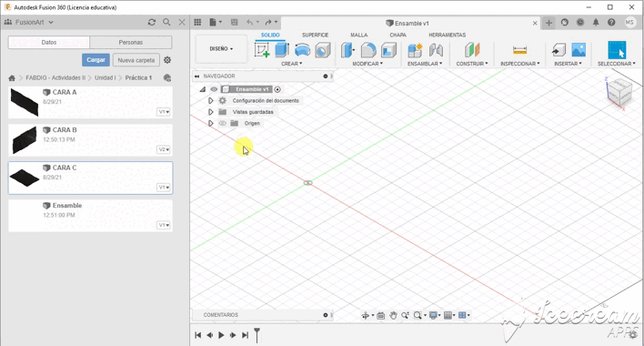The height and width of the screenshot is (346, 644).
Task: Click the Nueva carpeta button
Action: click(136, 60)
